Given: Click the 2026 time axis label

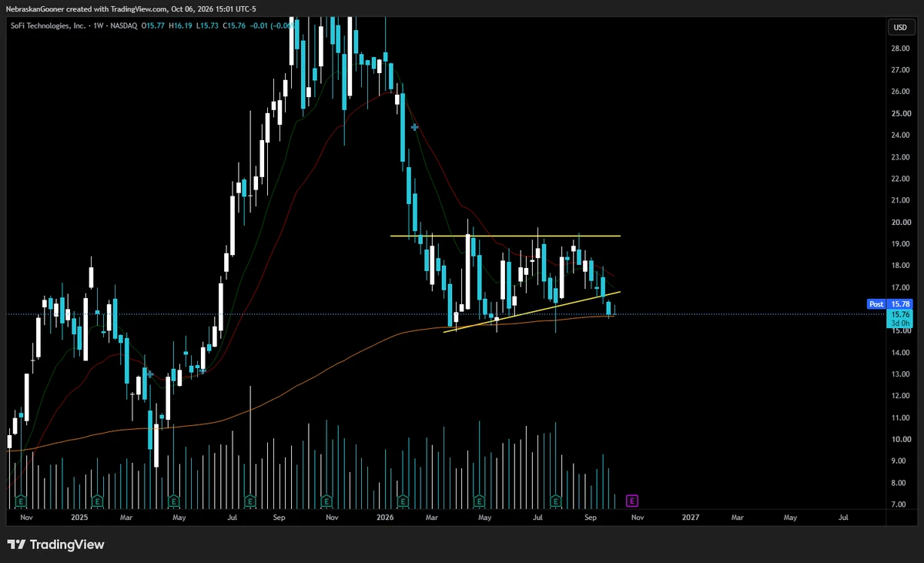Looking at the screenshot, I should tap(384, 518).
